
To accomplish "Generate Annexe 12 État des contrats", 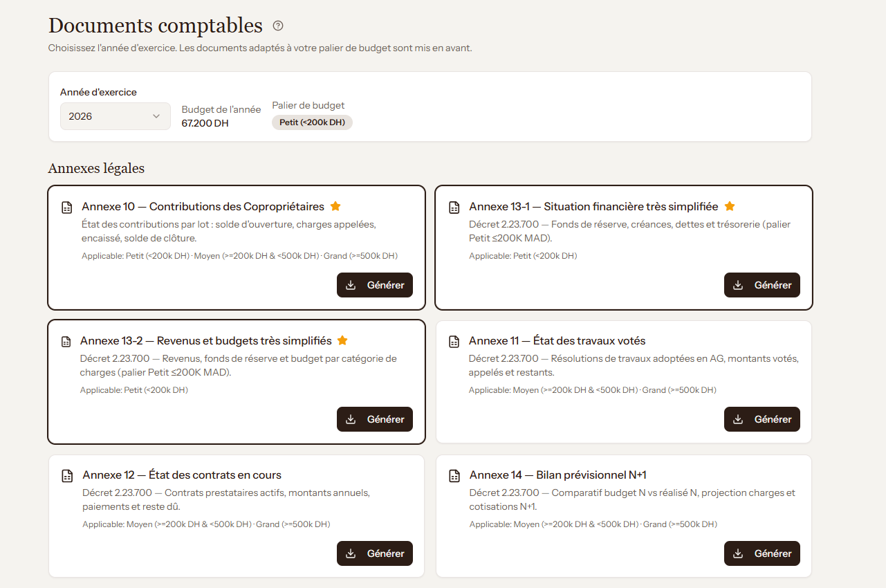I will click(375, 553).
